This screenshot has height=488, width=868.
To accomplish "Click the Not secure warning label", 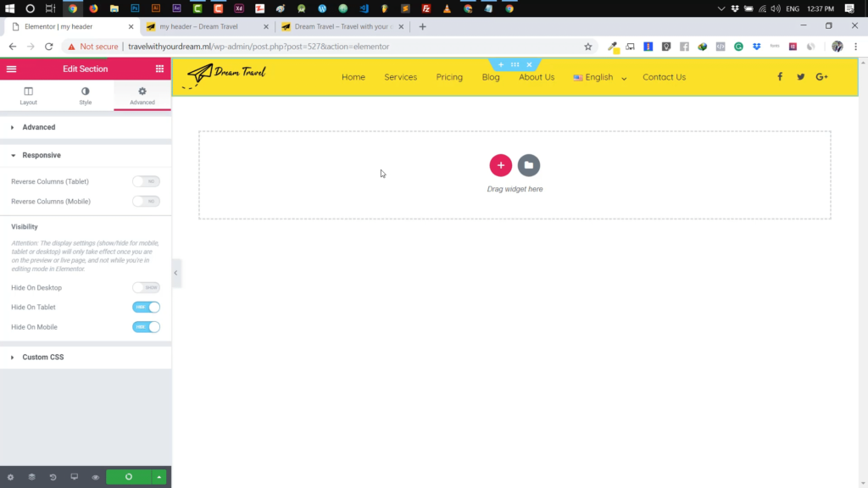I will pyautogui.click(x=93, y=47).
